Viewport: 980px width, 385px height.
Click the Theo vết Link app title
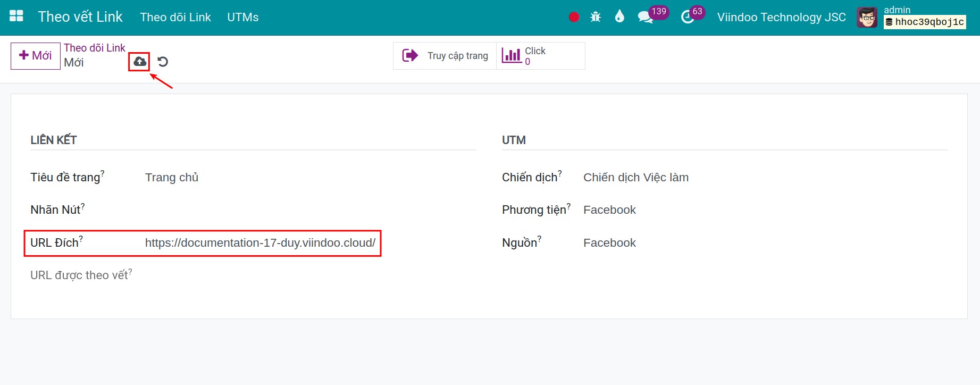(80, 16)
